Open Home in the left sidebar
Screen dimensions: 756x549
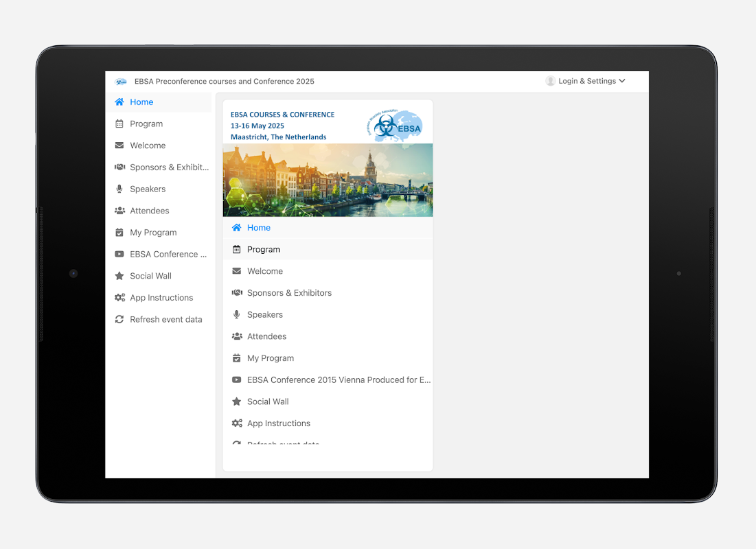point(159,102)
